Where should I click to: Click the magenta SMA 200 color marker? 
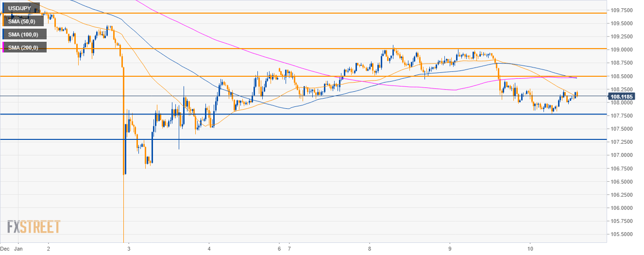pos(3,47)
